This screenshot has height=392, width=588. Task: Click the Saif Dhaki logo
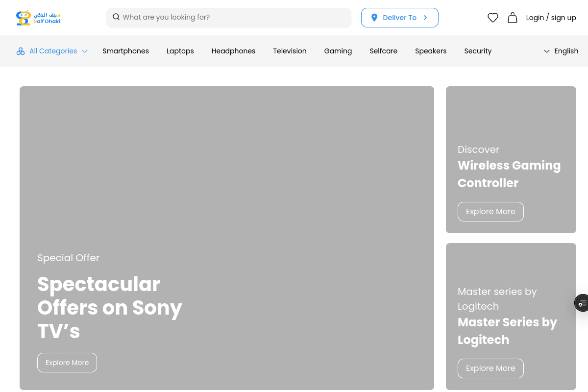pyautogui.click(x=38, y=18)
